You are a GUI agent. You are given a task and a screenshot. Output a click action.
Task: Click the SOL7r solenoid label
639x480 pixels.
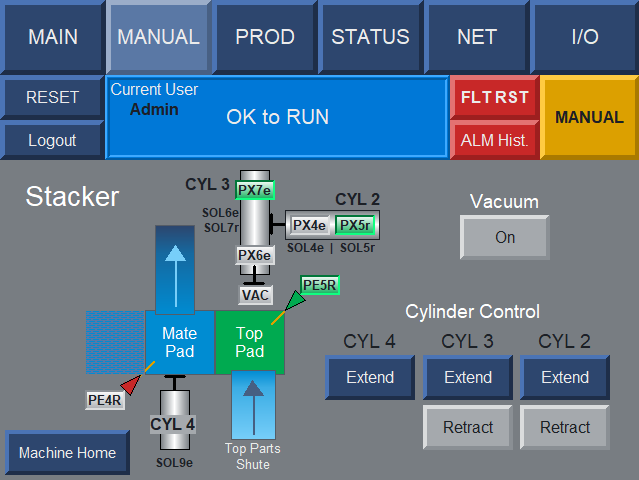(221, 227)
